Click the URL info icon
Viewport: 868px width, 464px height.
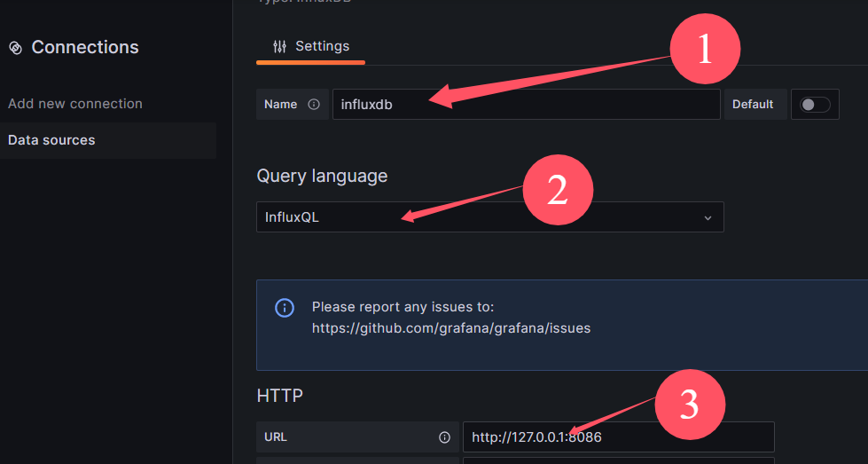[x=444, y=437]
